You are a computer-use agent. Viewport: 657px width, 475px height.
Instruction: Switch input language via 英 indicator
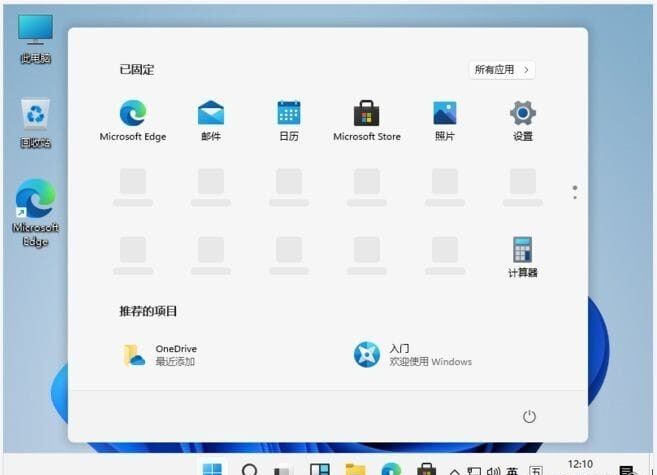click(x=512, y=471)
